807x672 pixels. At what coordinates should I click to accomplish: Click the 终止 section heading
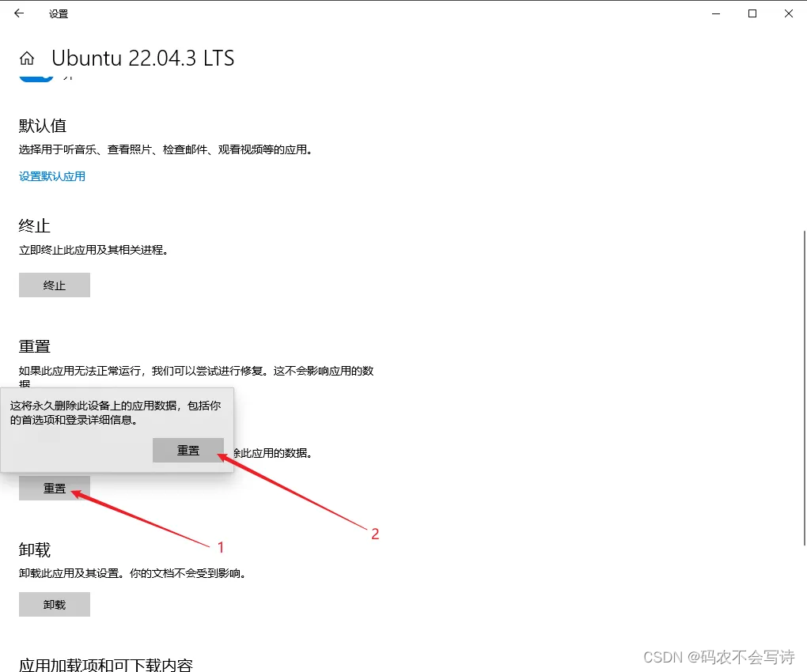[x=35, y=226]
